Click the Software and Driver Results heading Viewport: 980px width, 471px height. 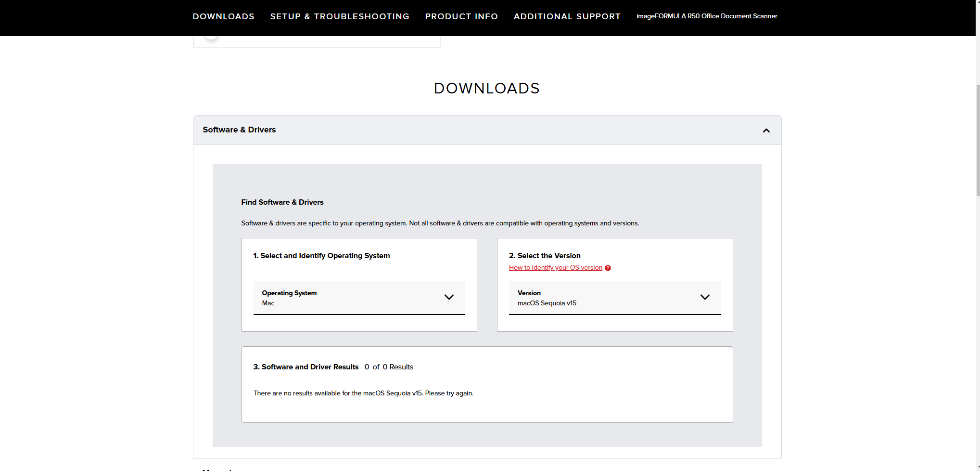(305, 367)
